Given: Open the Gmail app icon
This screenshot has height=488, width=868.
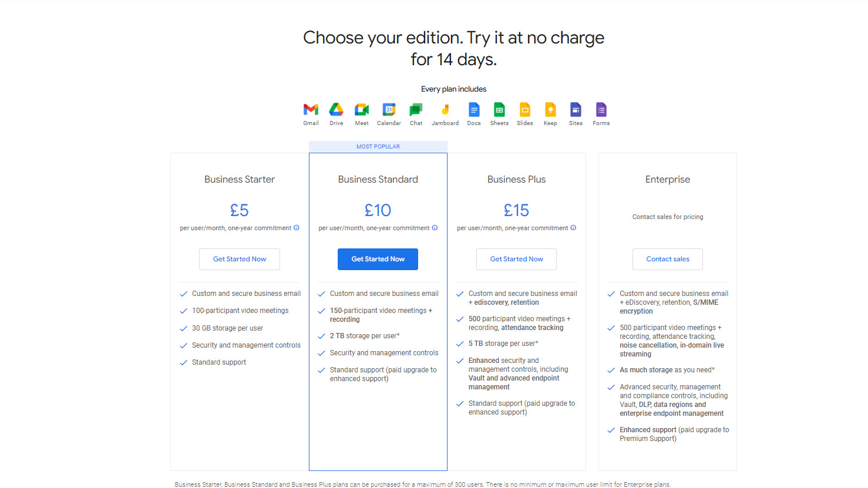Looking at the screenshot, I should coord(311,110).
